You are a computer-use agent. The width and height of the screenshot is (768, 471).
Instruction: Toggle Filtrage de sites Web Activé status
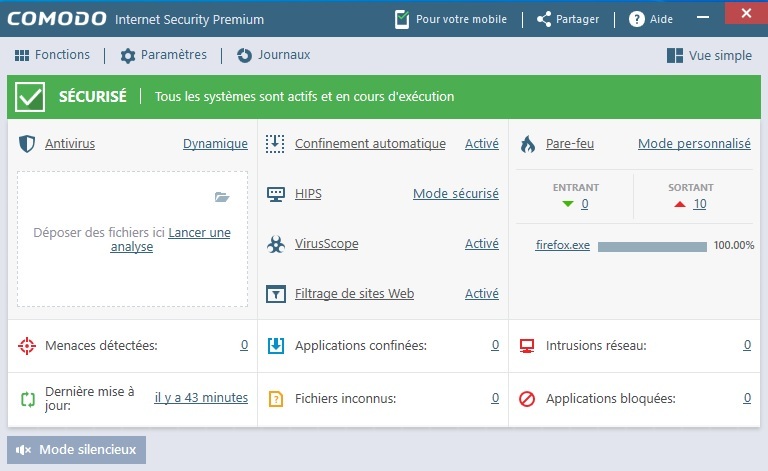[x=481, y=294]
